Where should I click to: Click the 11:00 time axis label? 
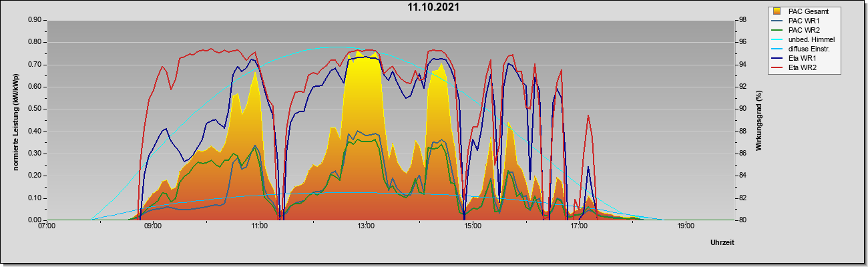260,226
